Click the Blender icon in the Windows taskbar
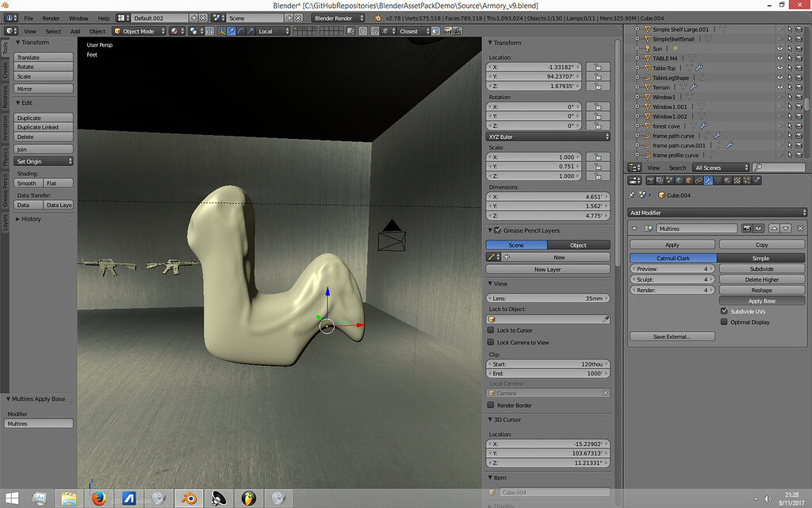The image size is (812, 508). [189, 498]
